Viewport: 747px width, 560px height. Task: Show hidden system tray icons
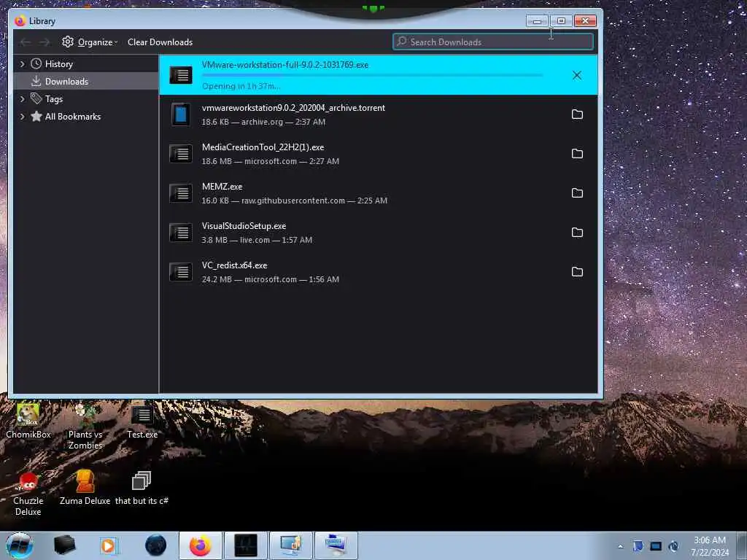(620, 546)
